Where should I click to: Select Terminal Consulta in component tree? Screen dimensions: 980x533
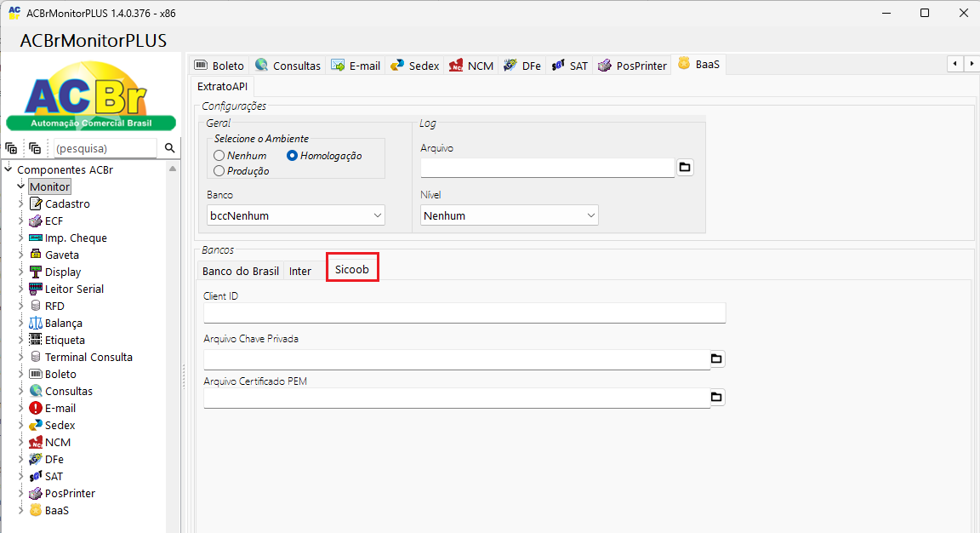pyautogui.click(x=88, y=358)
